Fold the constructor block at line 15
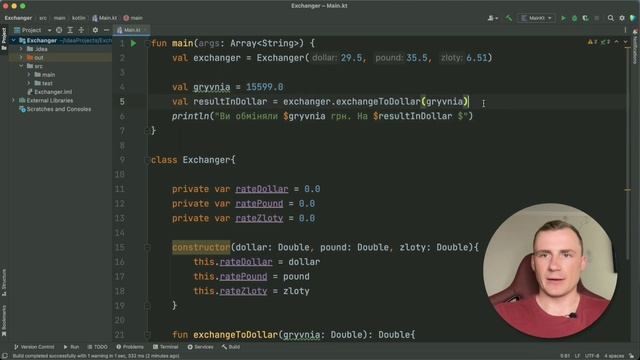 click(x=147, y=247)
